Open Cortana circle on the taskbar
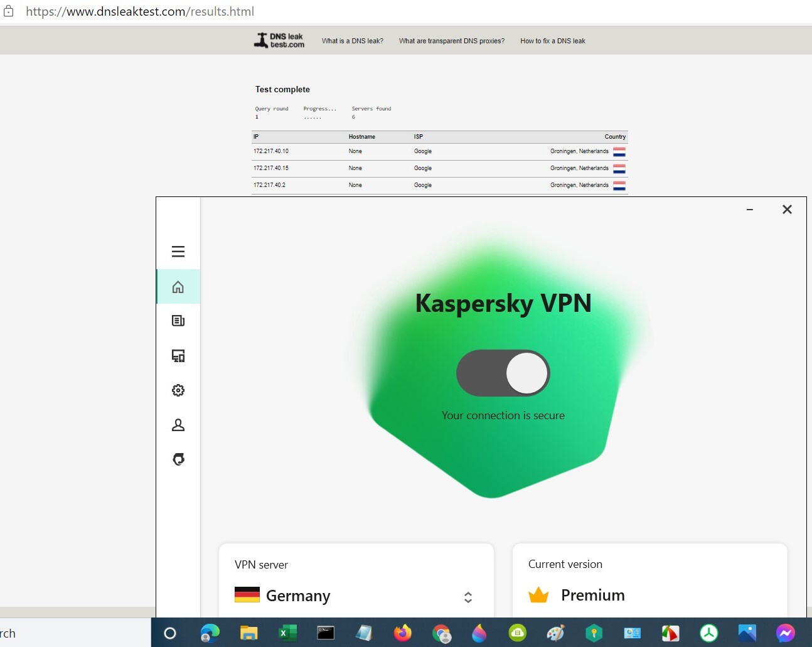812x647 pixels. tap(170, 633)
